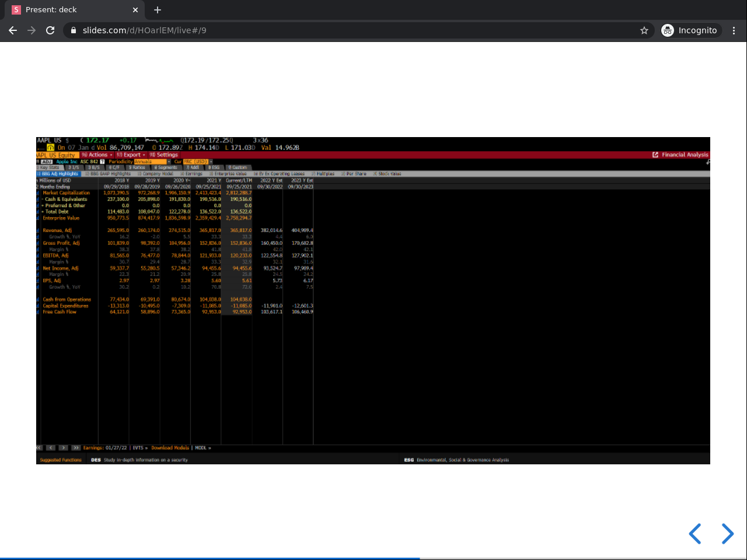747x560 pixels.
Task: Click the revenue estimate '382,014.6'
Action: click(x=271, y=230)
